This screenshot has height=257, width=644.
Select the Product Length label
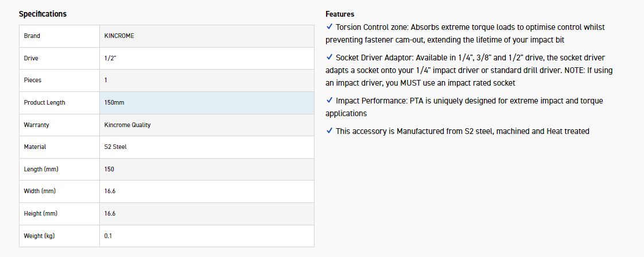click(x=45, y=102)
